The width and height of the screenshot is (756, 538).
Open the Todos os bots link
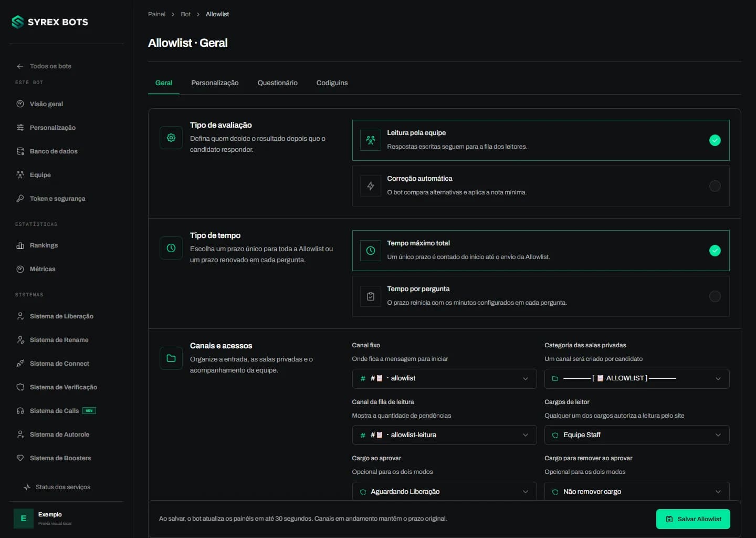pos(50,66)
